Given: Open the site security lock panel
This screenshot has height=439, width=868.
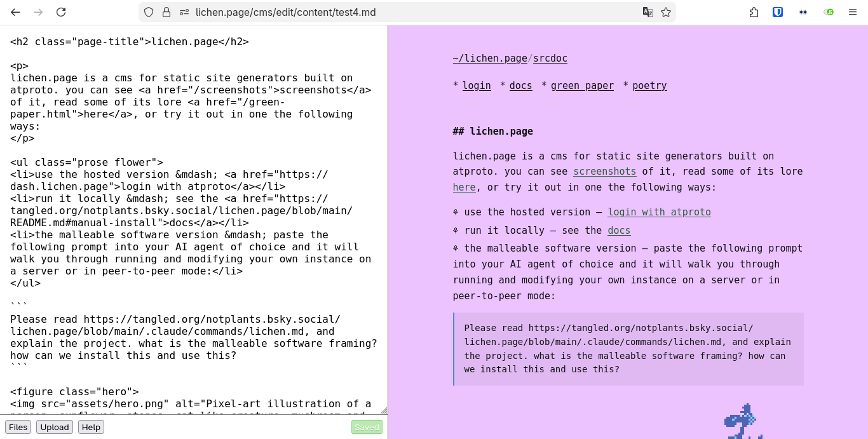Looking at the screenshot, I should point(165,12).
